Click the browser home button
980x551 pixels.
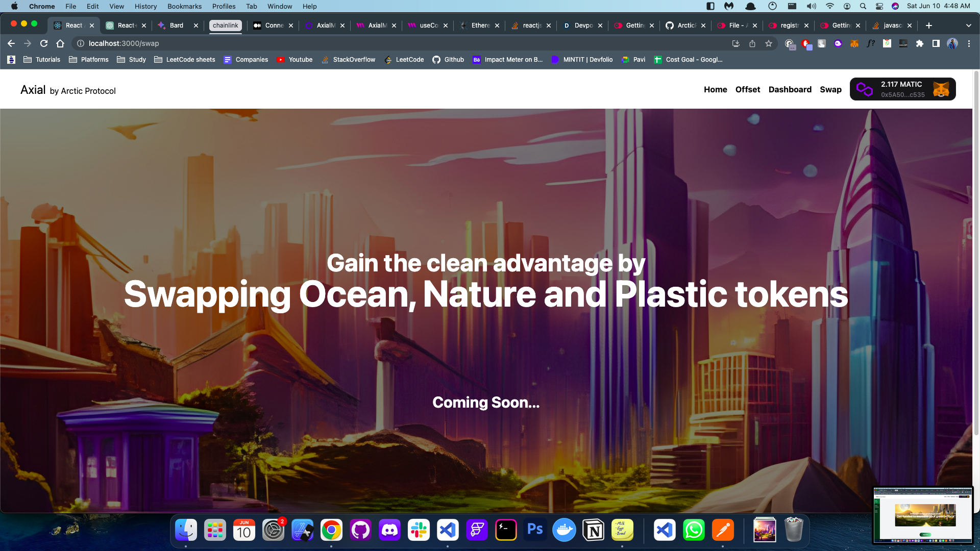60,43
